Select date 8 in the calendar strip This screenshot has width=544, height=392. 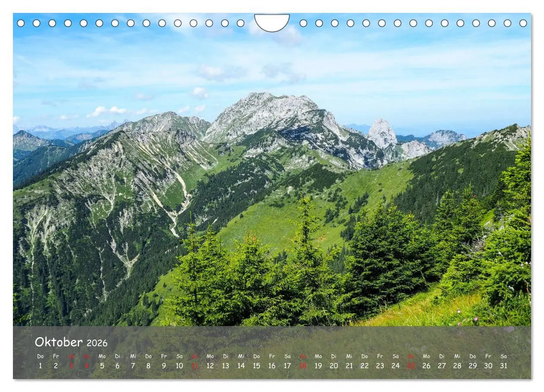pos(149,366)
